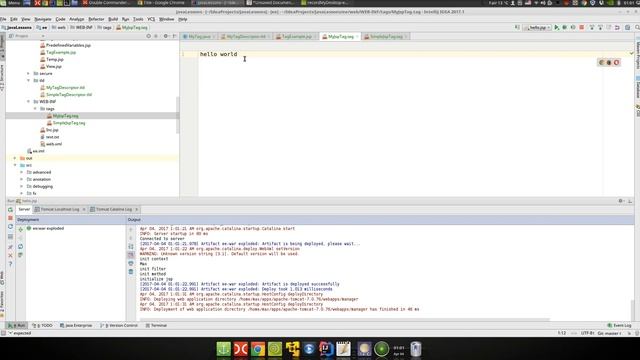Image resolution: width=640 pixels, height=360 pixels.
Task: Switch to the Tomcat Catalina Log tab
Action: pos(113,209)
